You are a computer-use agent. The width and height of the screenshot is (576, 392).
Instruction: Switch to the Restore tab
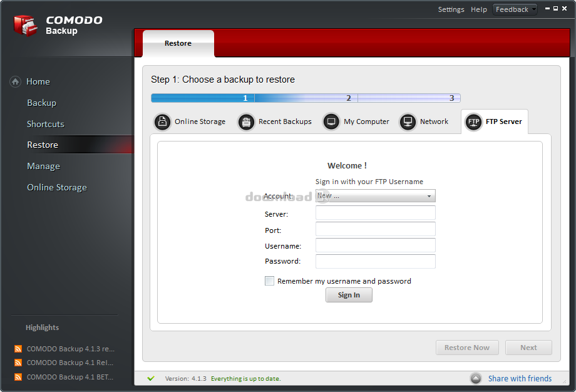178,43
